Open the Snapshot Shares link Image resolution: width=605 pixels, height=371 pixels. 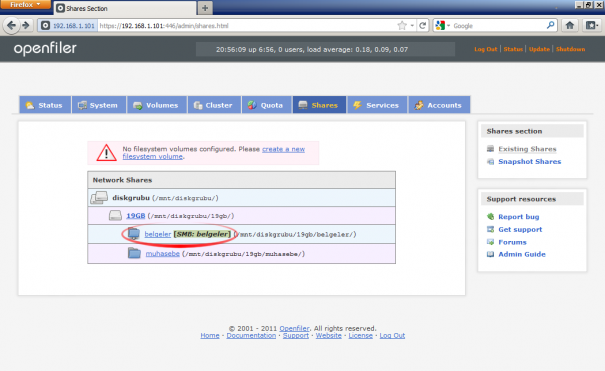529,162
